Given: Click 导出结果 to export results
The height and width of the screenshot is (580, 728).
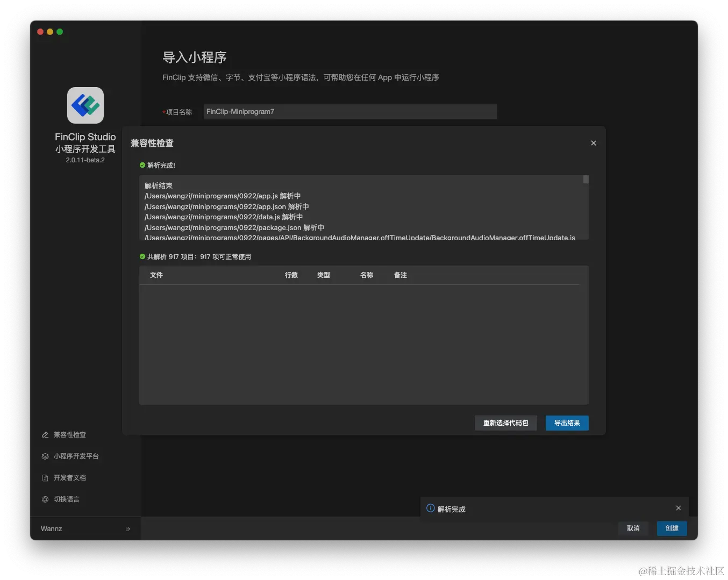Looking at the screenshot, I should pyautogui.click(x=567, y=423).
